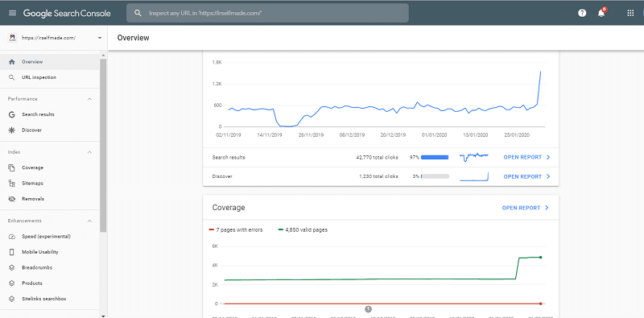Screen dimensions: 644x318
Task: Click the Help question mark icon
Action: [582, 13]
